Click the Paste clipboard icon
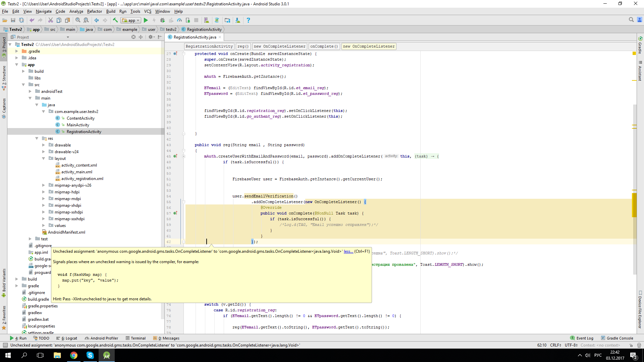 click(67, 20)
